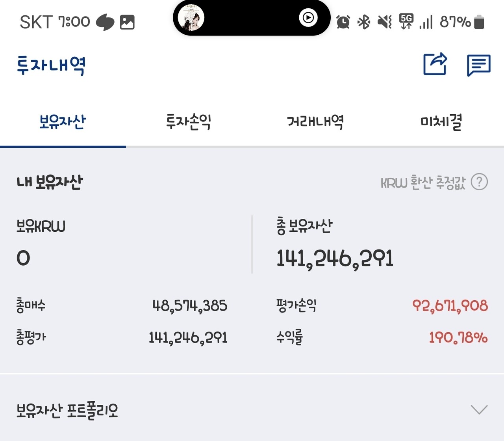Open the 거래내역 tab
This screenshot has width=504, height=441.
315,122
